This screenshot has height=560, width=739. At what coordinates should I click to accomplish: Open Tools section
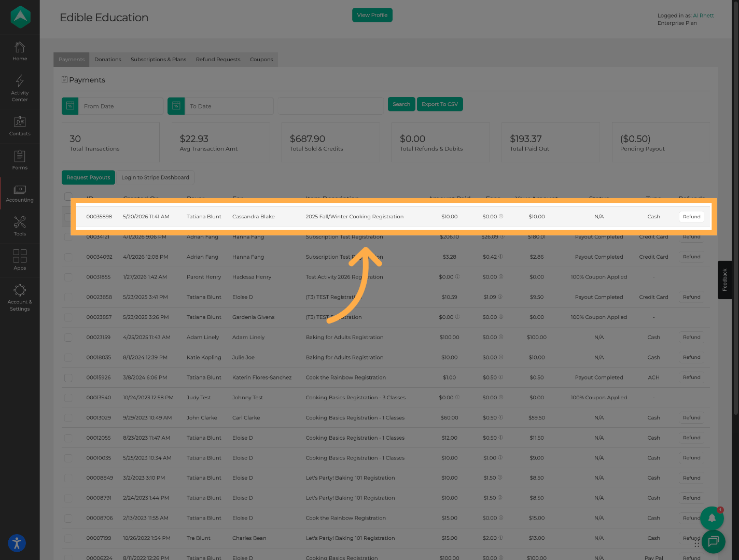20,227
